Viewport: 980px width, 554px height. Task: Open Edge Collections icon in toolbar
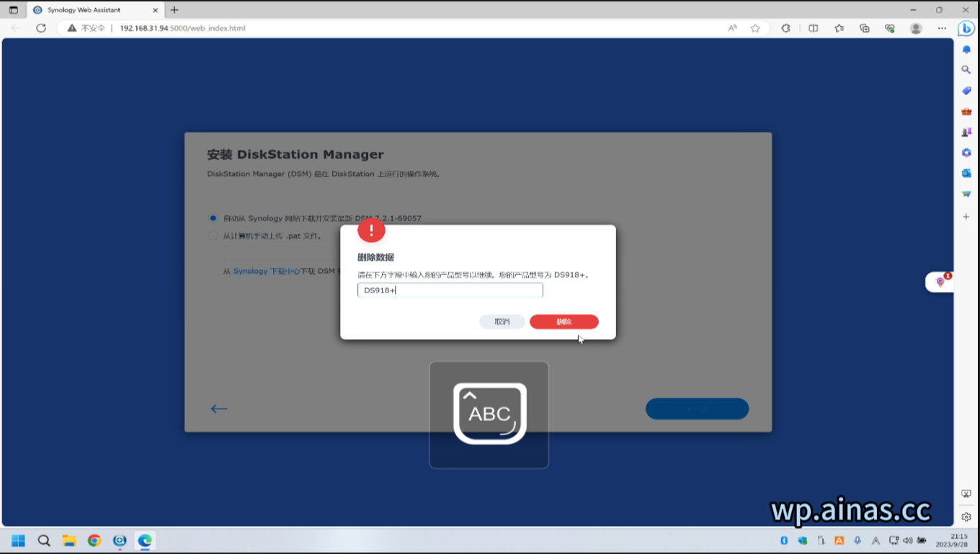coord(865,28)
